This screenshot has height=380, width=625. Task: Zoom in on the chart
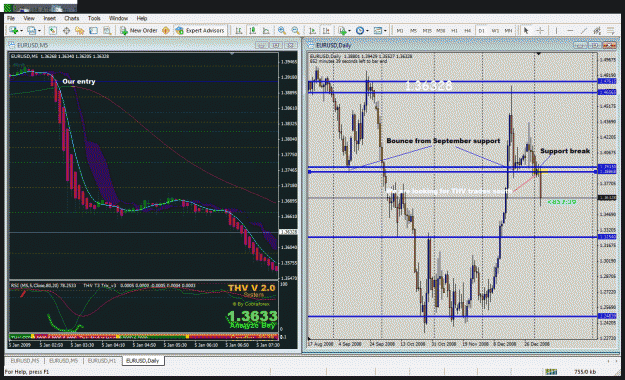pos(282,30)
